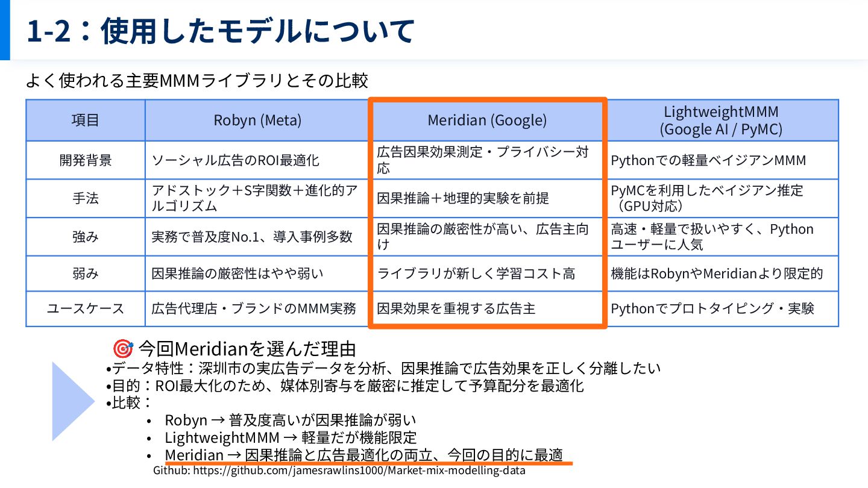Click cell 機能はRobynやMeridianより限定的
This screenshot has width=868, height=488.
(x=722, y=274)
